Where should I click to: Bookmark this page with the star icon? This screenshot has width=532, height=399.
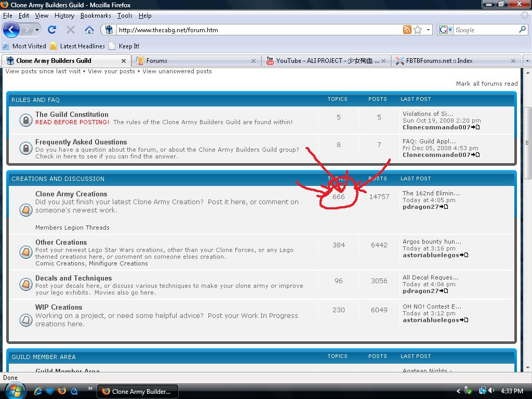coord(418,30)
